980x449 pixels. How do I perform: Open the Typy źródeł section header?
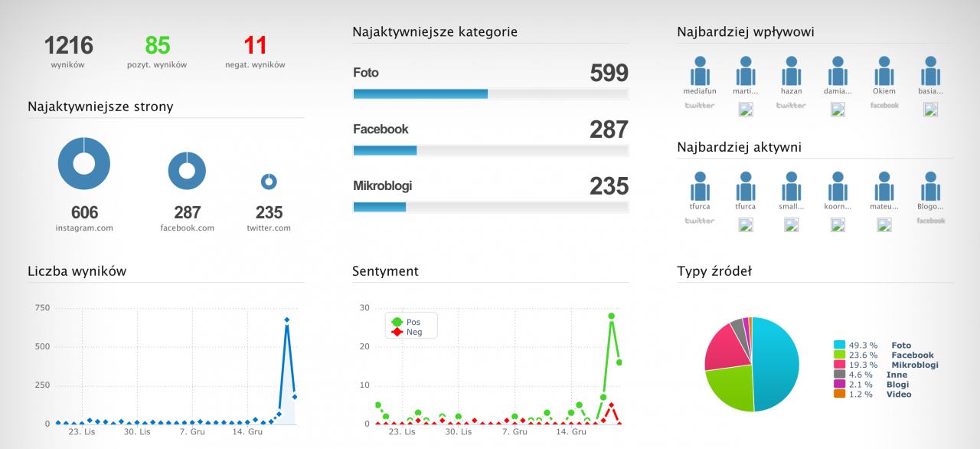pos(714,271)
